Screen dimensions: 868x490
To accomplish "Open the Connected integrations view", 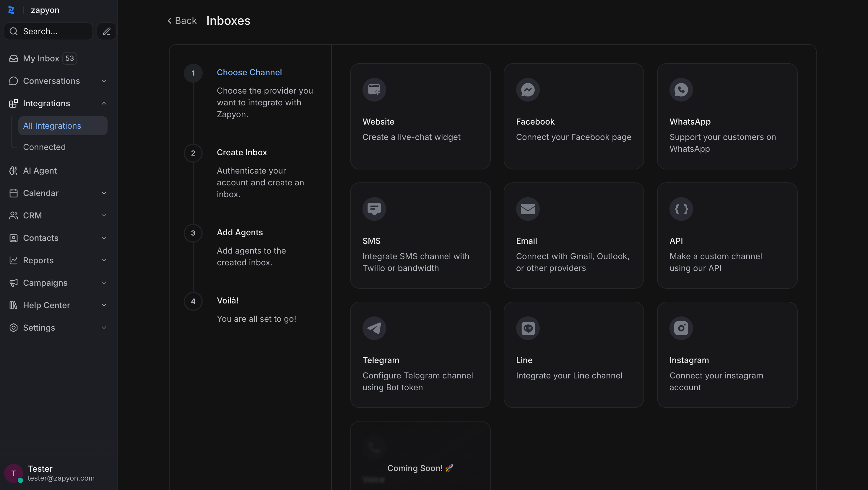I will [44, 147].
